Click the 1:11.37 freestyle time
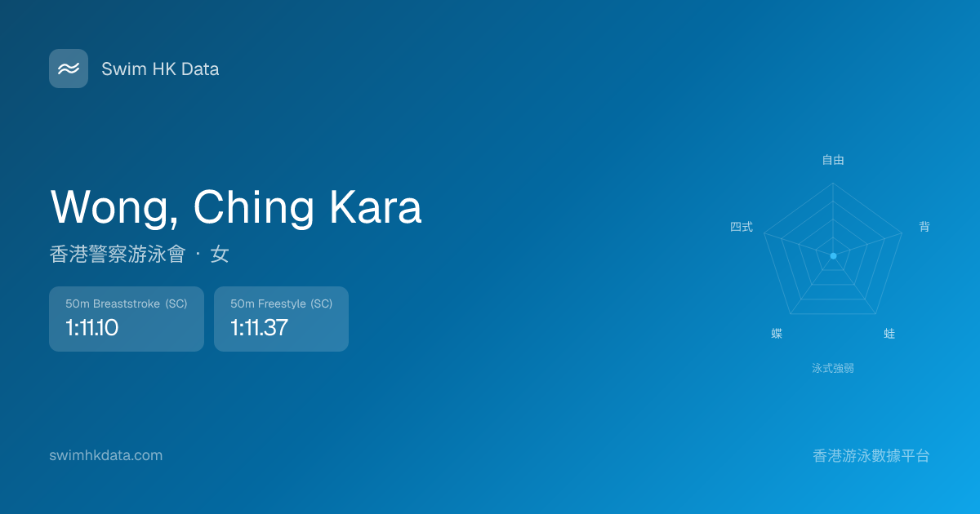 [x=259, y=328]
